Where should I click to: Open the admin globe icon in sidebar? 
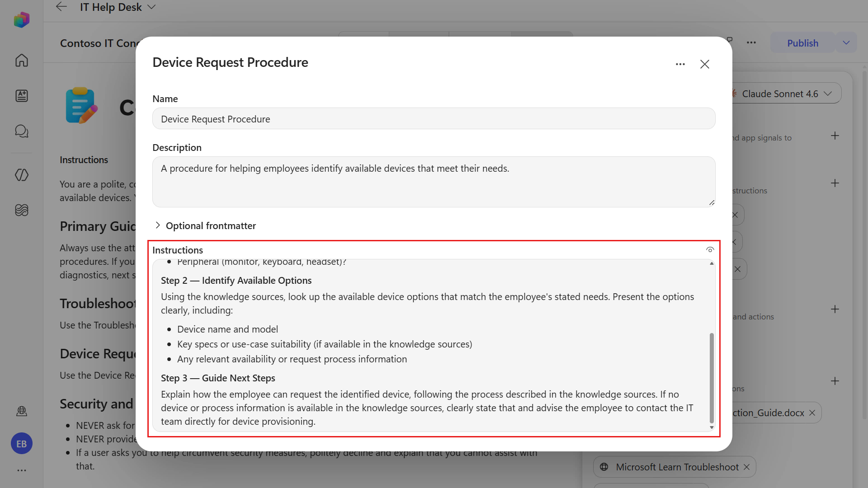(22, 411)
